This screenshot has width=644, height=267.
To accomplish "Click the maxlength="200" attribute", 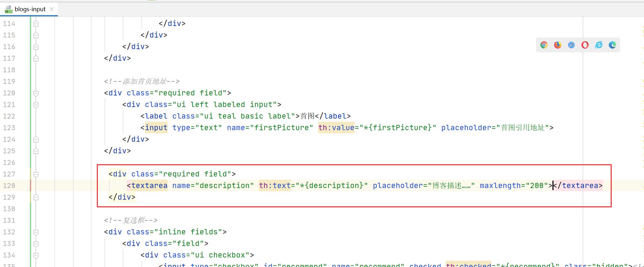I will tap(514, 186).
